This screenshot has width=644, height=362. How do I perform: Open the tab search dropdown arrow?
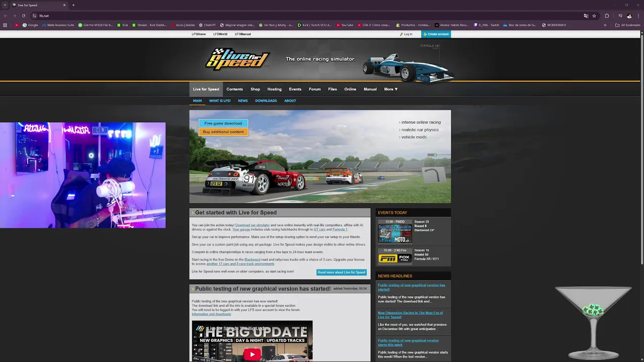click(x=5, y=5)
